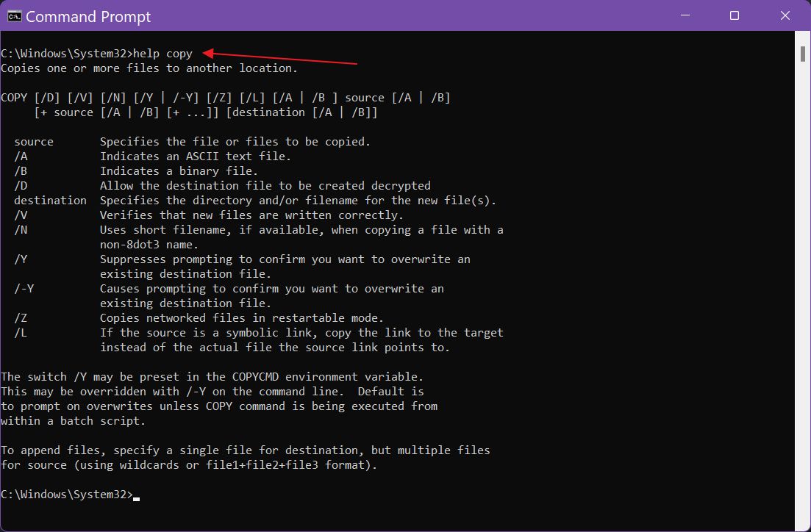Click the COPYCMD environment variable sentence

(213, 376)
